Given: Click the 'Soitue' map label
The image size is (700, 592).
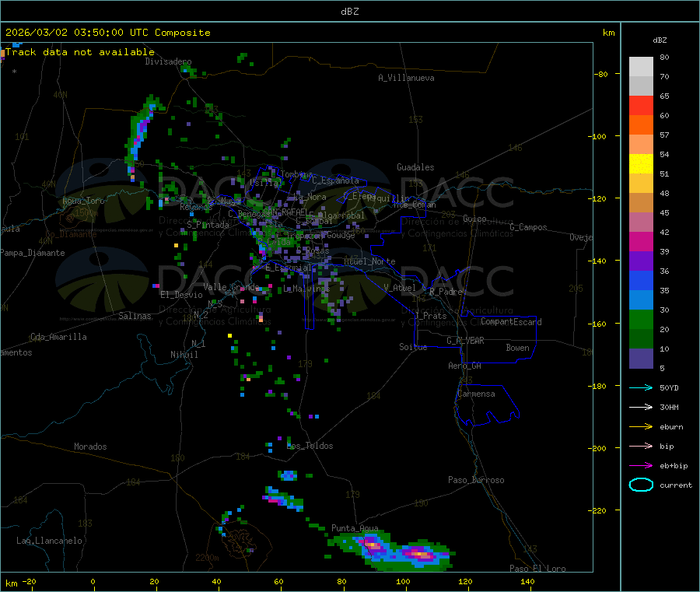Looking at the screenshot, I should 413,347.
